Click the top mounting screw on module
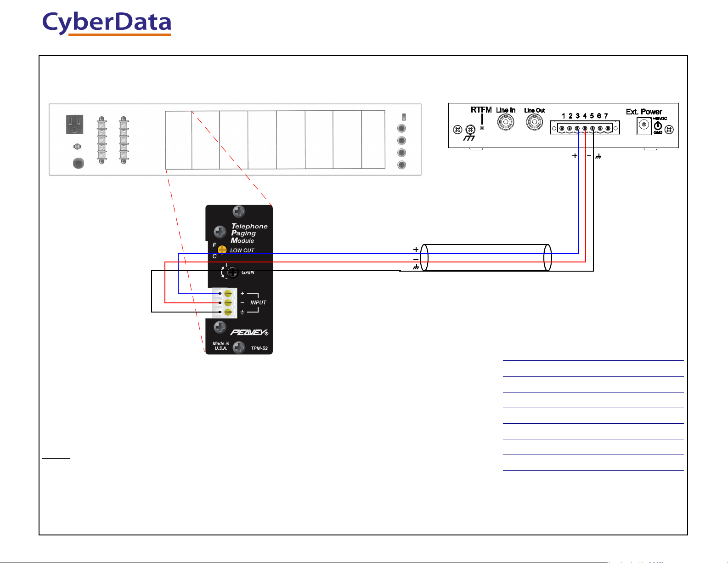The height and width of the screenshot is (563, 728). click(x=239, y=212)
